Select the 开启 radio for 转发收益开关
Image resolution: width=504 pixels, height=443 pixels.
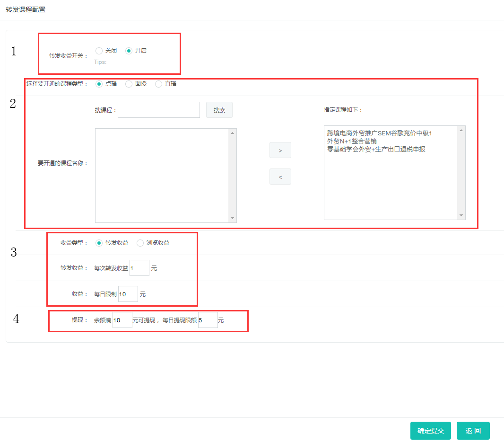(x=129, y=51)
